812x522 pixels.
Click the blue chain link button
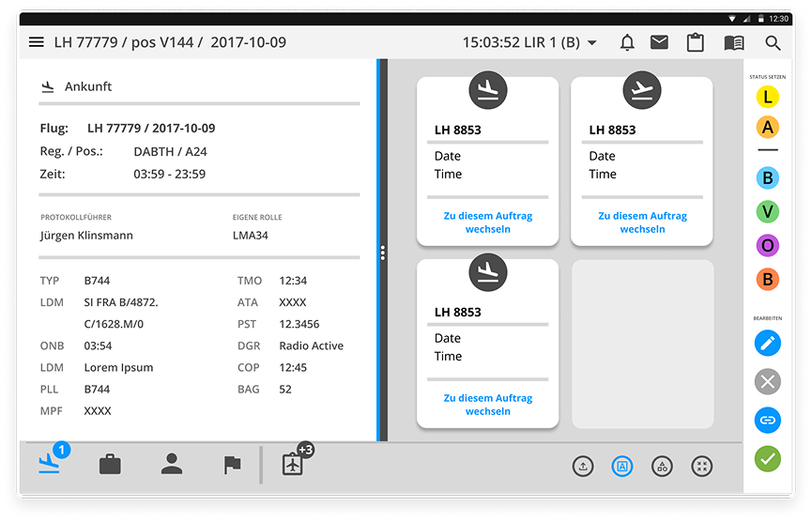pyautogui.click(x=768, y=420)
